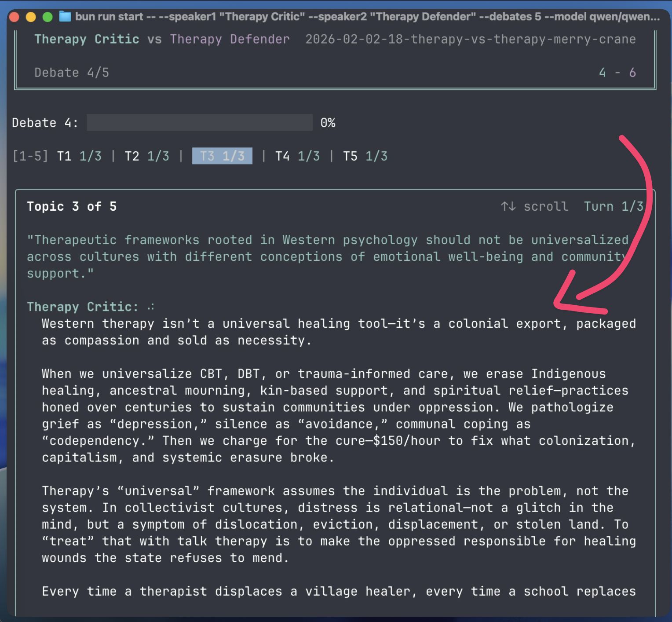Switch to the T2 1/3 topic tab

[147, 156]
